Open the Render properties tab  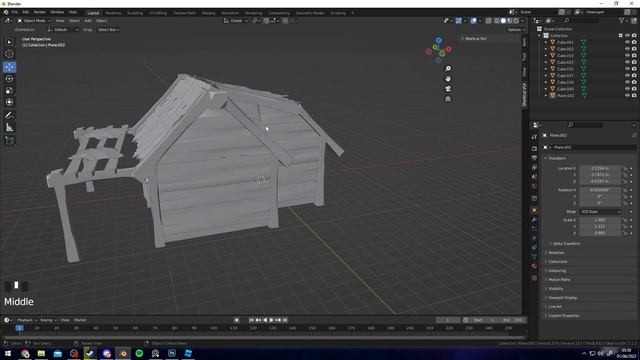(x=534, y=148)
